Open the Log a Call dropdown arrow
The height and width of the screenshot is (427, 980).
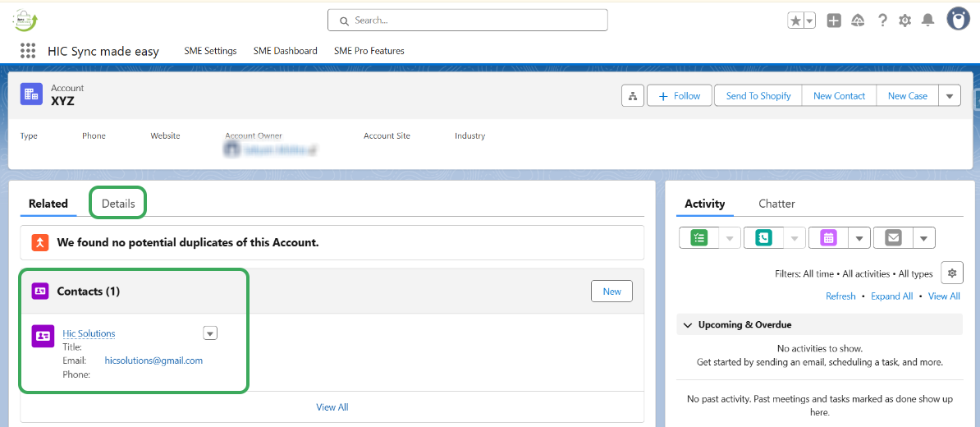click(x=795, y=237)
